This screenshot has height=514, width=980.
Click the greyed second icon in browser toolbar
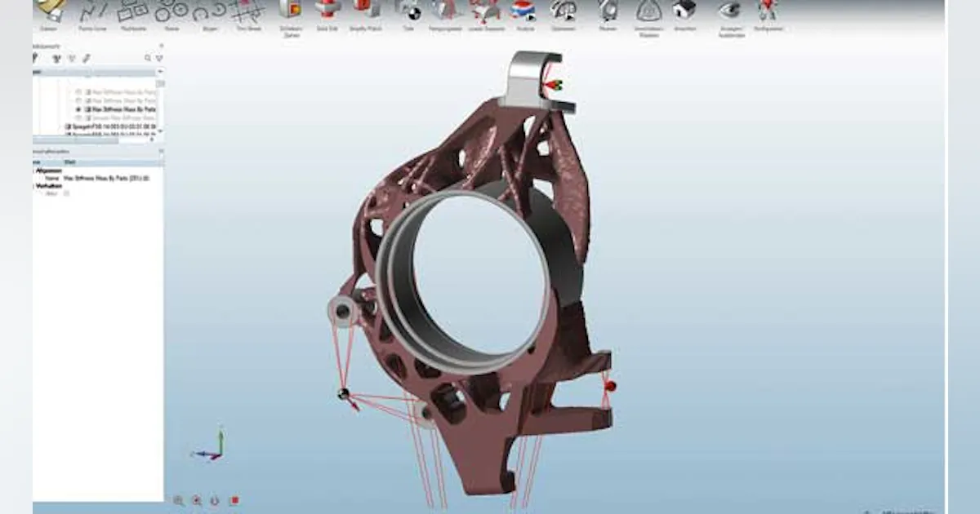pyautogui.click(x=71, y=59)
